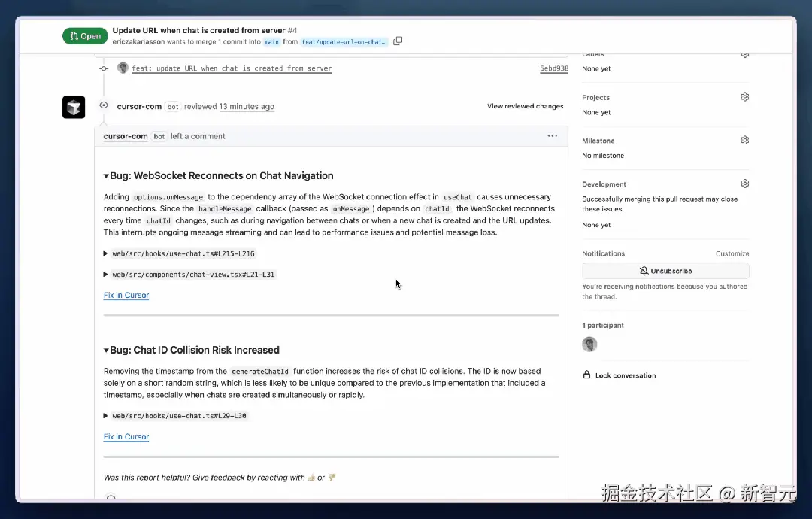The height and width of the screenshot is (519, 812).
Task: Click the Unsubscribe notifications button
Action: pos(665,271)
